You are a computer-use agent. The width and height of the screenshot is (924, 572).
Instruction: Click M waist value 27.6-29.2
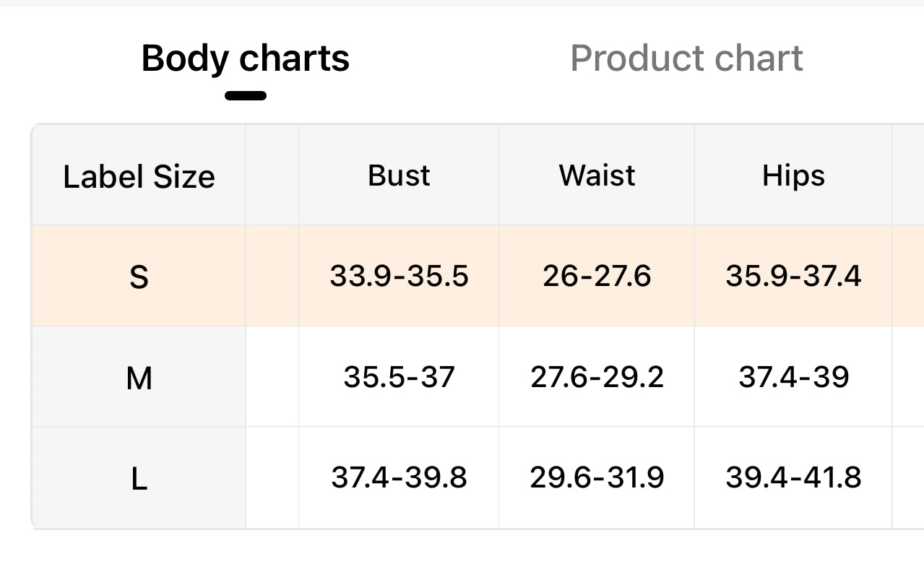pyautogui.click(x=597, y=377)
